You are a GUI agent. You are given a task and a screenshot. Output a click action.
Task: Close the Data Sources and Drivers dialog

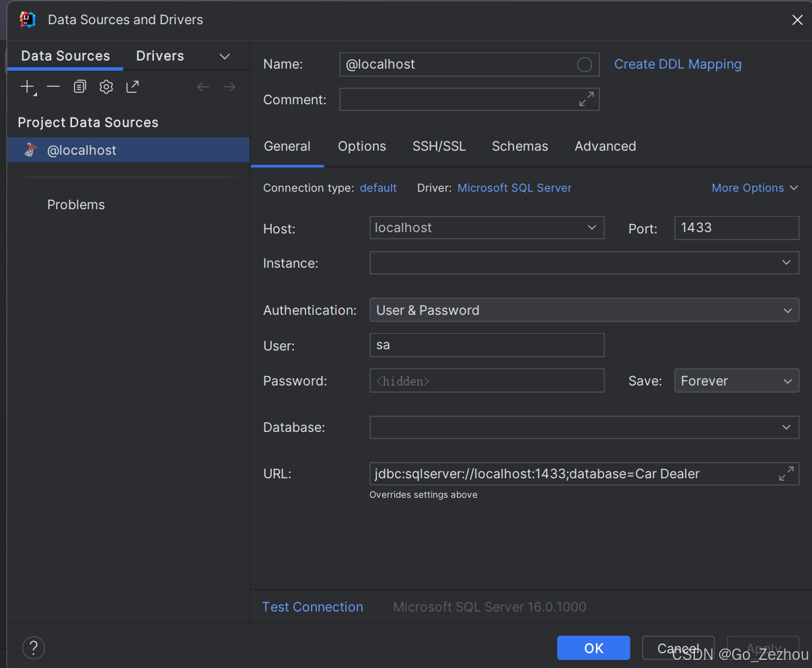click(x=797, y=20)
